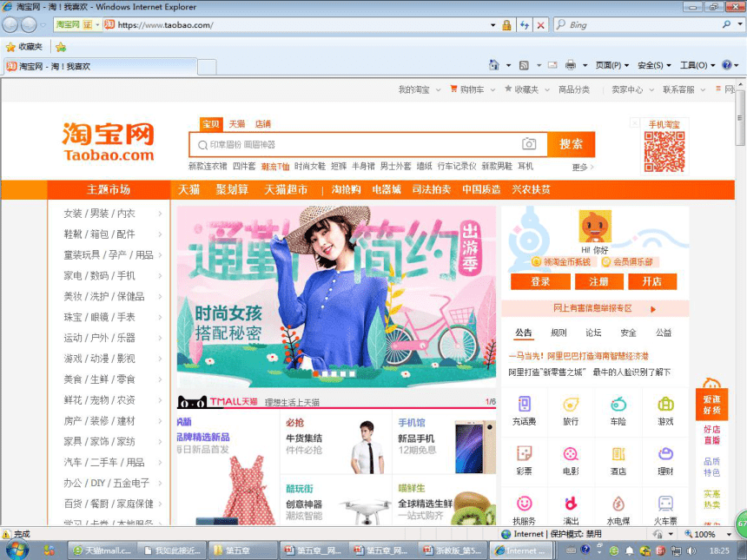Click the 登录 login button
Image resolution: width=747 pixels, height=560 pixels.
(540, 281)
